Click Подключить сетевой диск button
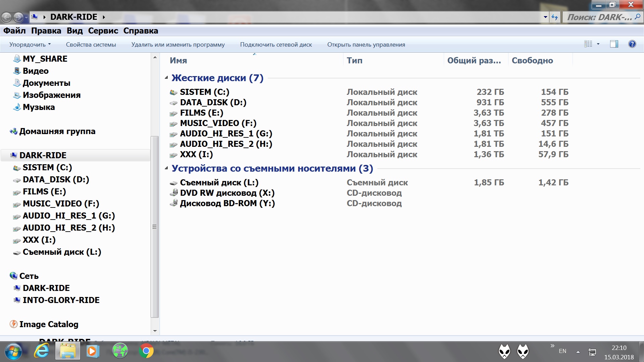Viewport: 644px width, 362px height. (x=276, y=45)
